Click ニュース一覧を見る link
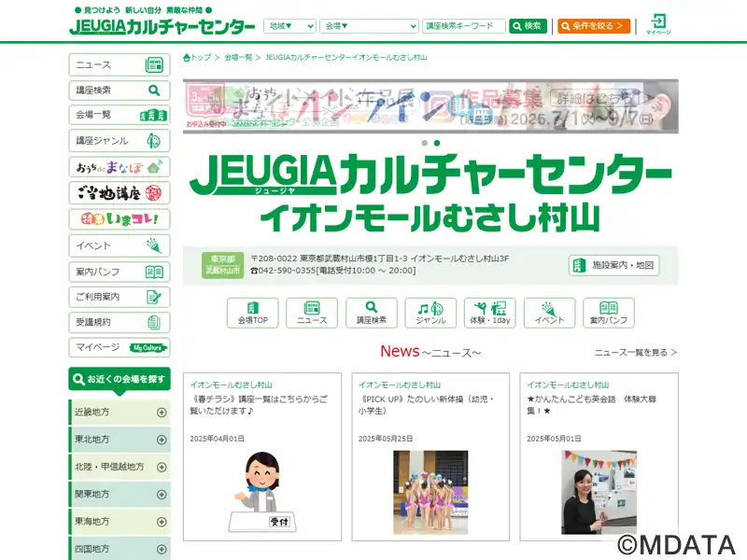The height and width of the screenshot is (560, 747). pyautogui.click(x=636, y=353)
